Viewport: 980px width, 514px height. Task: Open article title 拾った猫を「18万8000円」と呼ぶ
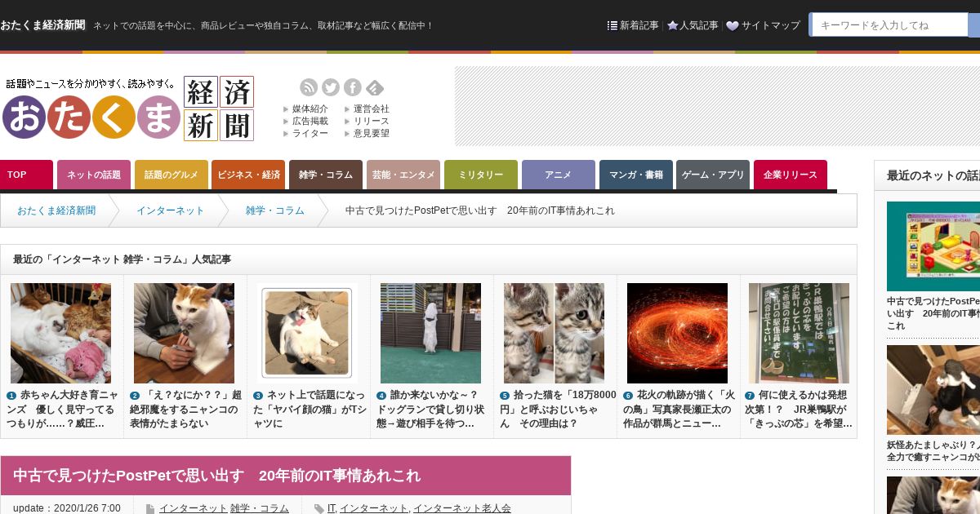tap(557, 410)
